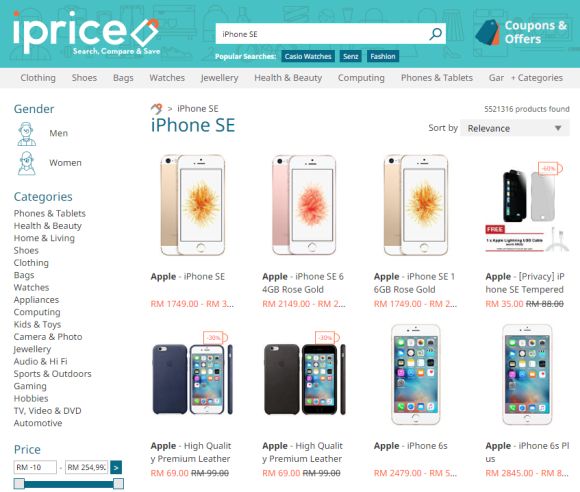Open the Apple iPhone 6s product thumbnail
Viewport: 580px width, 492px height.
click(x=415, y=375)
